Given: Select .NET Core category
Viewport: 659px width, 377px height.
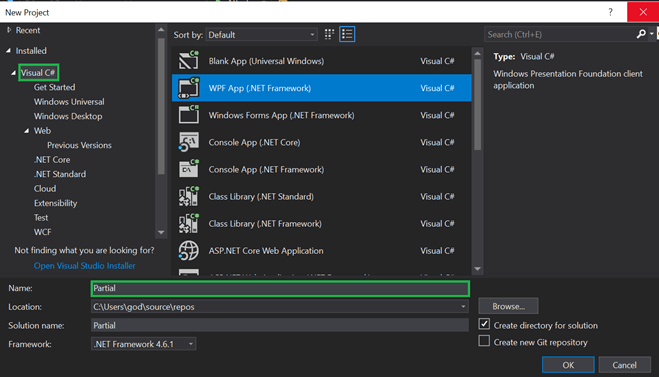Looking at the screenshot, I should coord(52,160).
